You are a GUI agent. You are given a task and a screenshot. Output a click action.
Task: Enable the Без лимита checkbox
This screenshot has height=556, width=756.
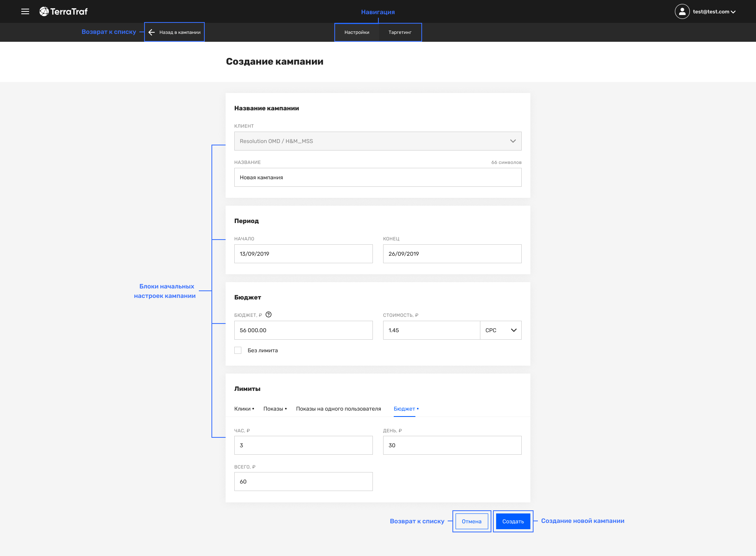pyautogui.click(x=238, y=350)
